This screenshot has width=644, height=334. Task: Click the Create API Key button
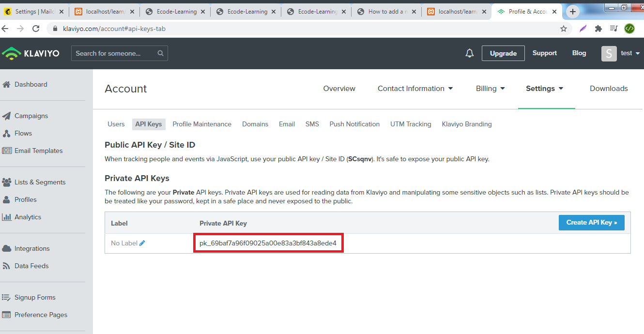tap(592, 223)
